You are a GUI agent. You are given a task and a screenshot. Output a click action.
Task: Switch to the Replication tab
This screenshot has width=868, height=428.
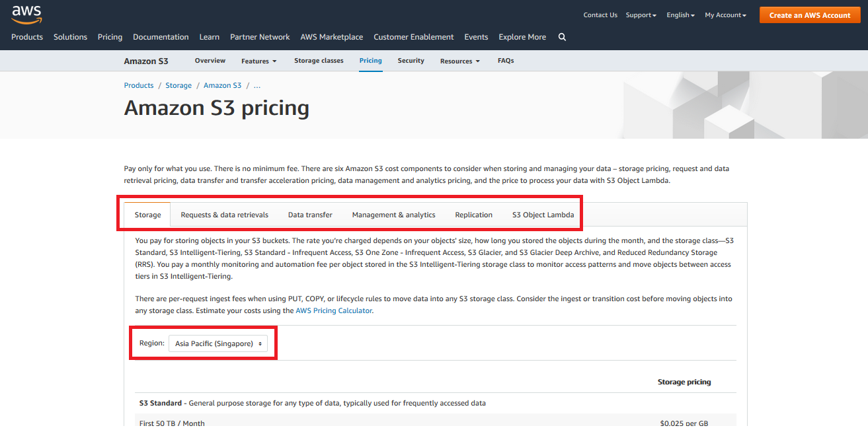coord(474,215)
